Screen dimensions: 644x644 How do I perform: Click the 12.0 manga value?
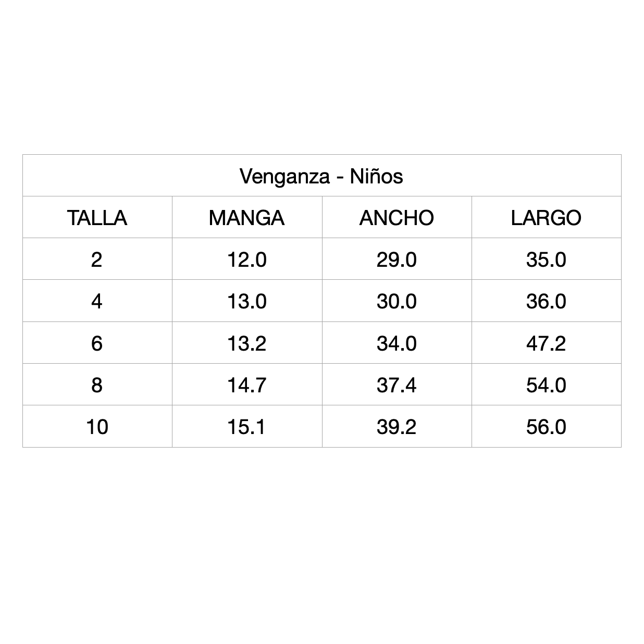(x=246, y=259)
